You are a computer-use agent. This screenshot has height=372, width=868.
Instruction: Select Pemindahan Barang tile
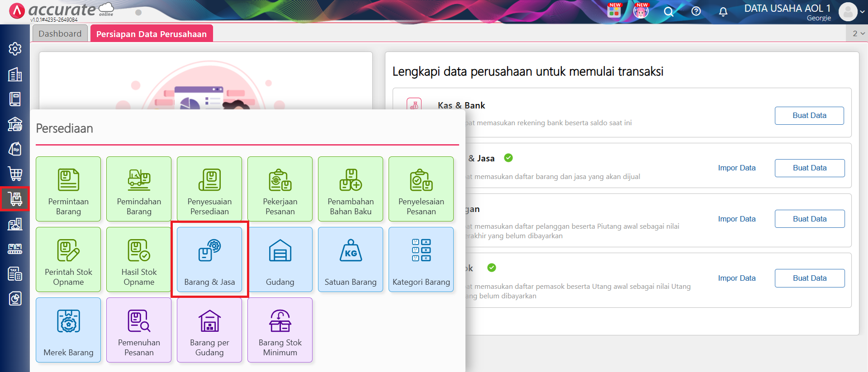pyautogui.click(x=139, y=189)
